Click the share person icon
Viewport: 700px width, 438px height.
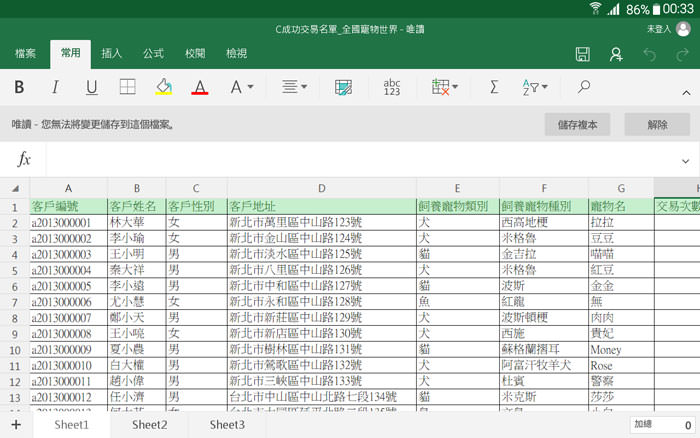pos(616,53)
